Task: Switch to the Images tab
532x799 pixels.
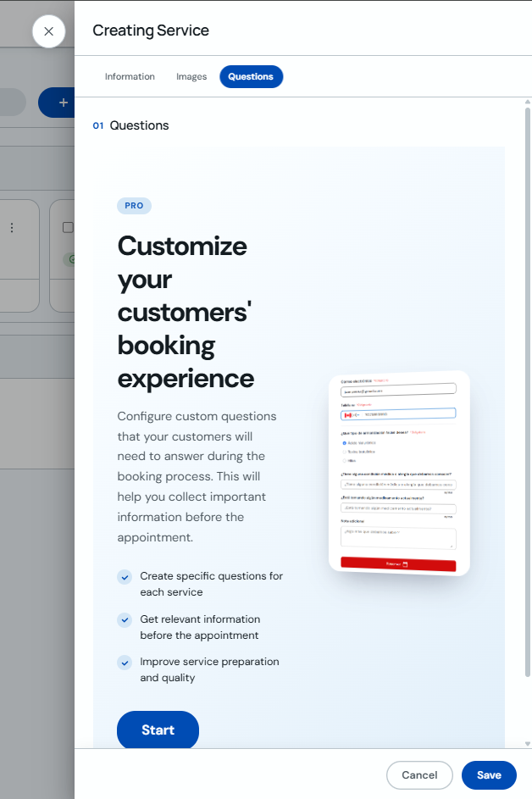Action: click(191, 76)
